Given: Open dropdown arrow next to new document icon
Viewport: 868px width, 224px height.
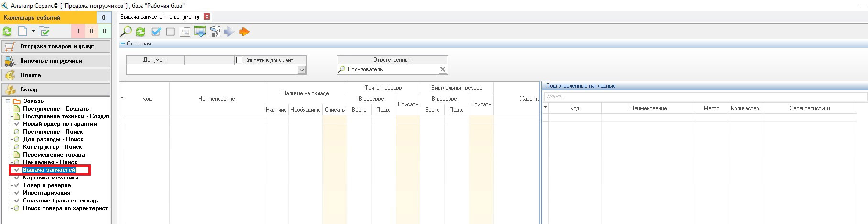Looking at the screenshot, I should coord(33,32).
